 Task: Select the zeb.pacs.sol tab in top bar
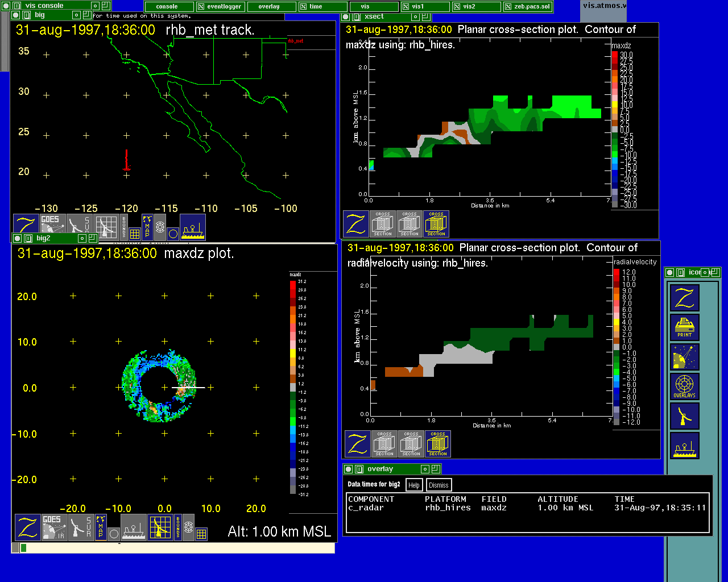[x=527, y=7]
